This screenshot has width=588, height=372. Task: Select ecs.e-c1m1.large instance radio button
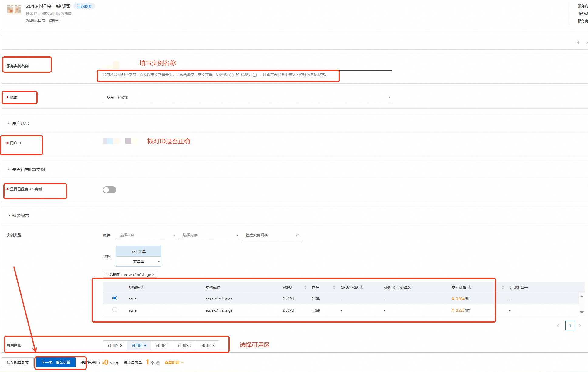tap(115, 298)
